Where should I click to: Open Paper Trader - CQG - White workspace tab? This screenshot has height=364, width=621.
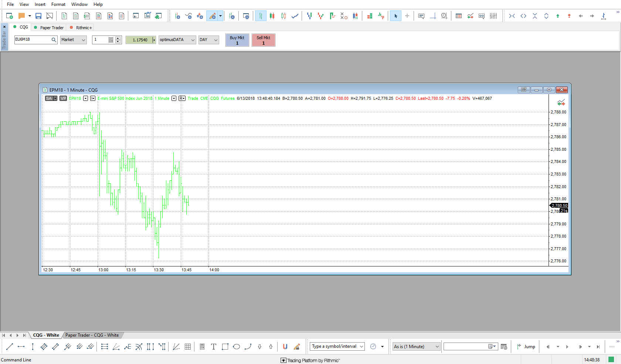click(92, 335)
